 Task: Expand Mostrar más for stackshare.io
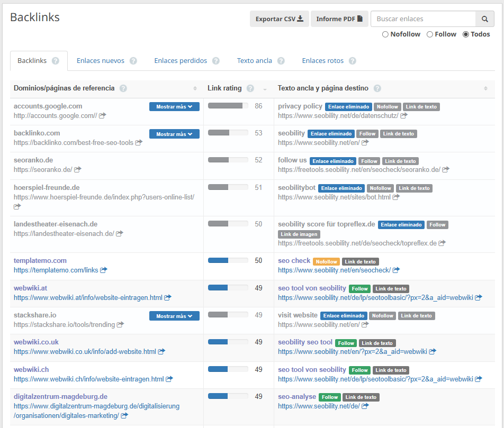coord(174,316)
